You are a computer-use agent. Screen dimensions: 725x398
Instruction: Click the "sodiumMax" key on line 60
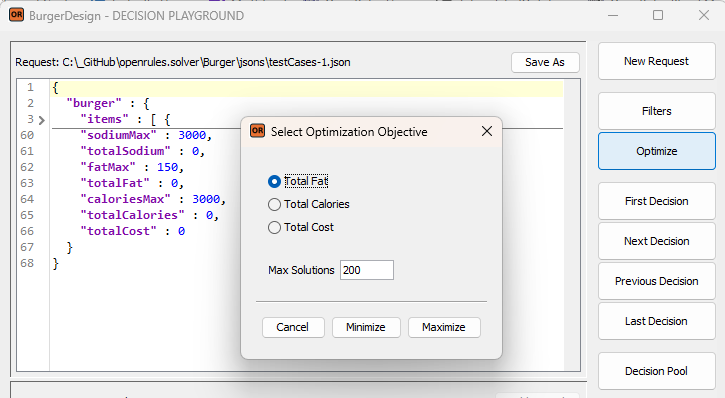click(x=119, y=135)
